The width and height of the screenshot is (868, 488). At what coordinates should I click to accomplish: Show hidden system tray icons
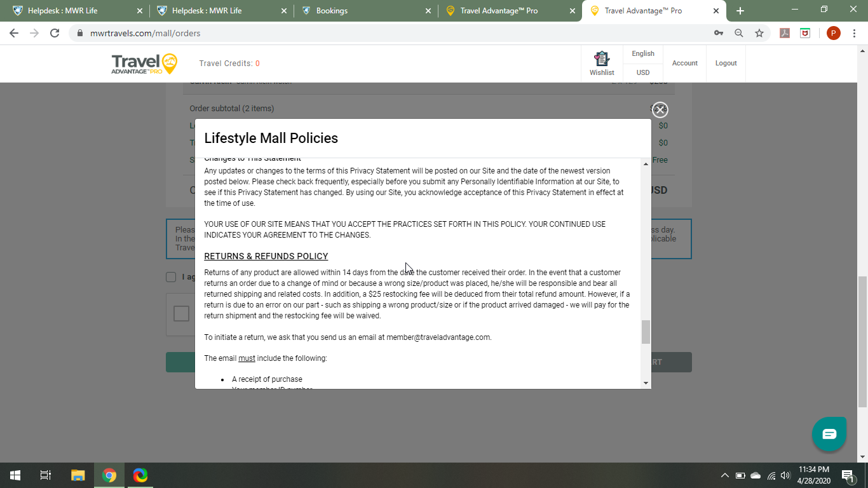[x=725, y=475]
